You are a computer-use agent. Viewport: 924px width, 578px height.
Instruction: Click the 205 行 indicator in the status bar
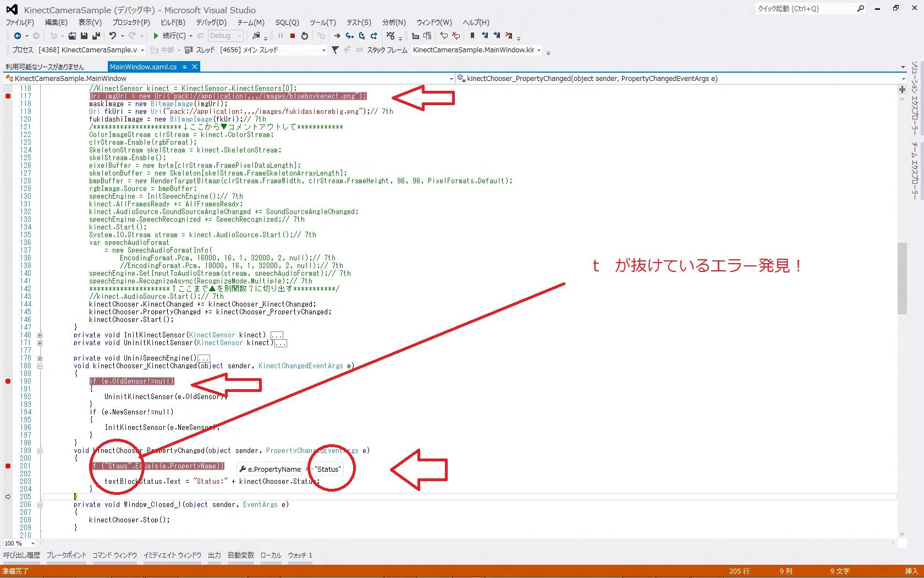tap(739, 571)
